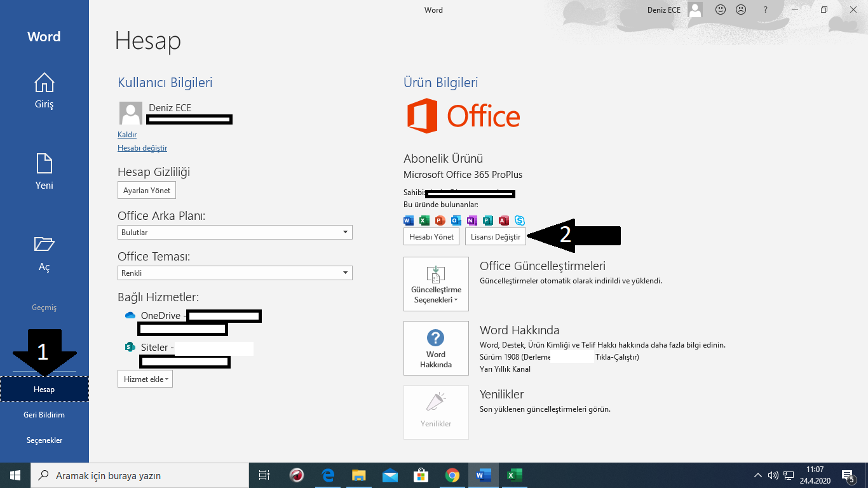Select the Yeni new document icon
Image resolution: width=868 pixels, height=488 pixels.
(x=44, y=164)
